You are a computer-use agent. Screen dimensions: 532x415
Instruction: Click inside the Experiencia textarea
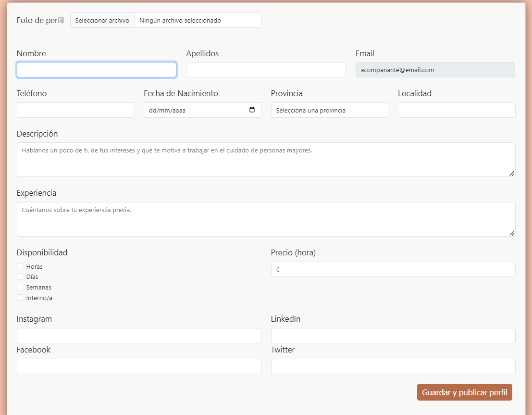(266, 219)
